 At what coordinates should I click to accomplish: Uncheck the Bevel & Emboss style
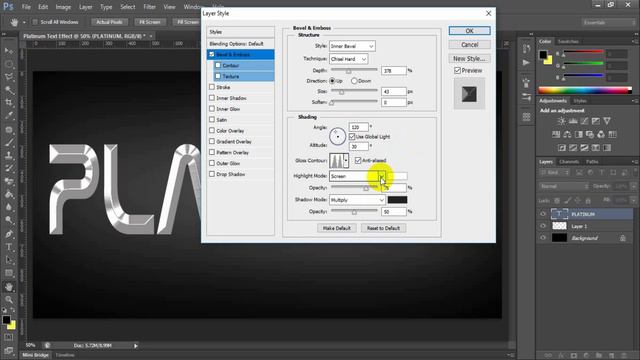pyautogui.click(x=211, y=54)
